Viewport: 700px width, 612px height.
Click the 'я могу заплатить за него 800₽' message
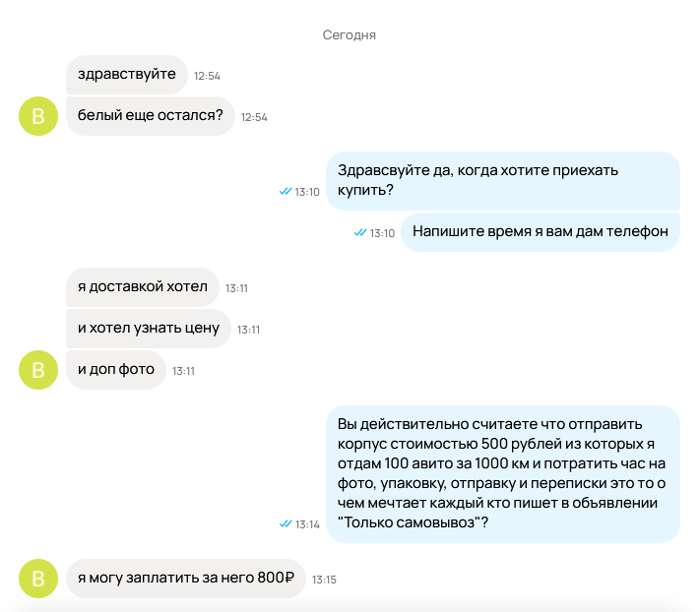[x=186, y=579]
